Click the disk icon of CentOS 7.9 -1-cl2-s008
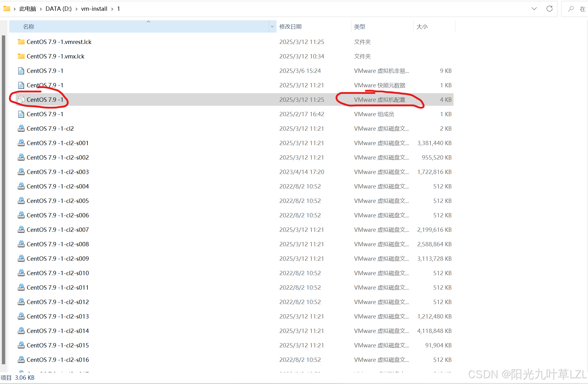588x384 pixels. pos(21,244)
